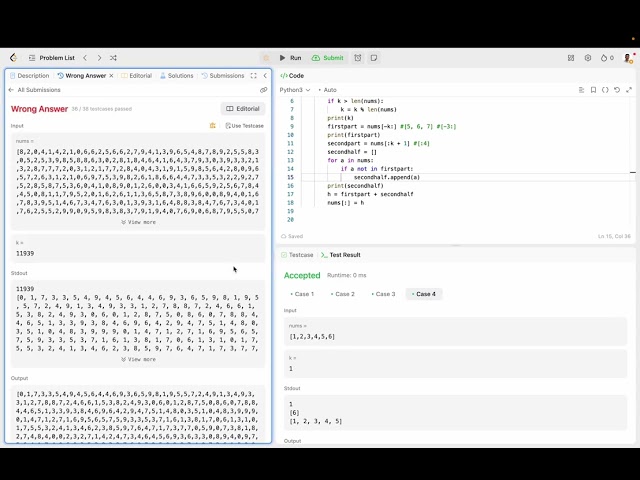Expand View more under nums input
The image size is (640, 480).
pyautogui.click(x=138, y=222)
